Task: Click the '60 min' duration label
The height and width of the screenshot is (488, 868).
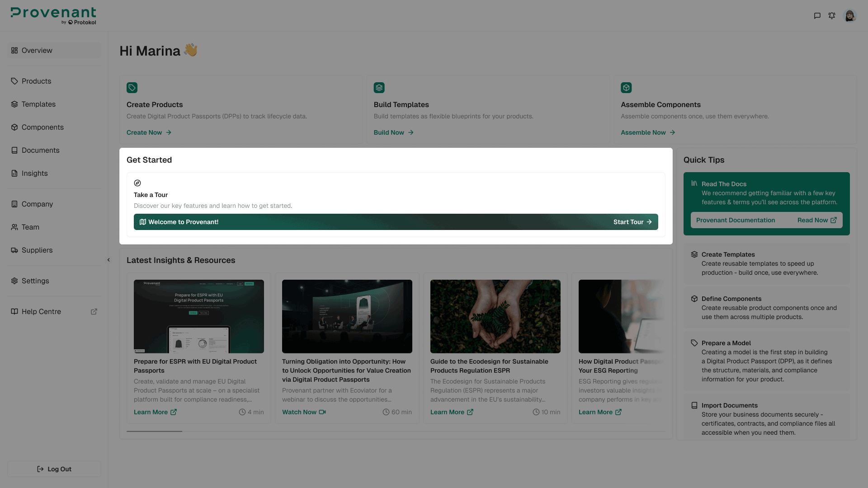Action: 397,412
